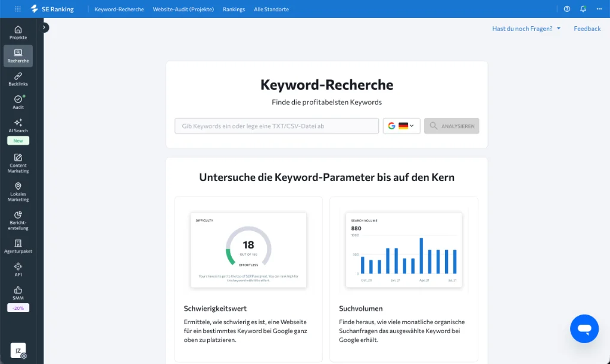Click the SE Ranking logo
610x364 pixels.
pyautogui.click(x=52, y=9)
